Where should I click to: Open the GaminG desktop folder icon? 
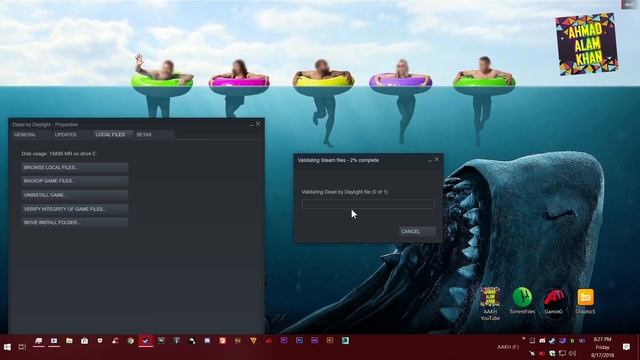pos(553,301)
